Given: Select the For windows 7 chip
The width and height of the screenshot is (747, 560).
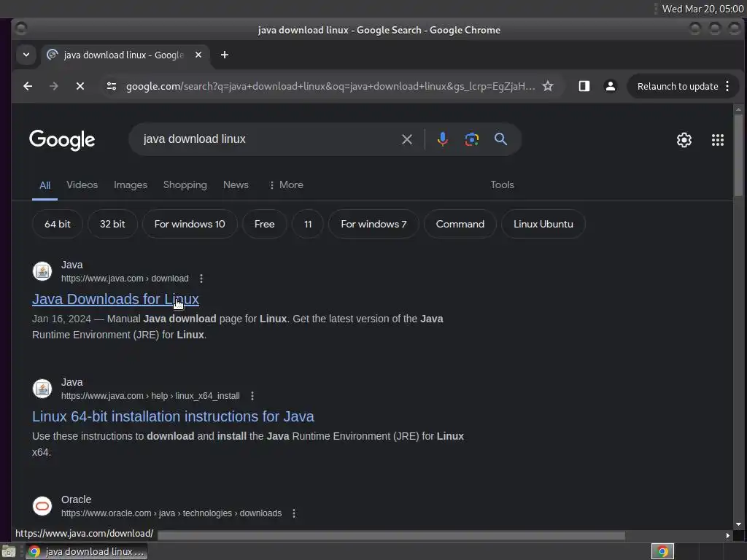Looking at the screenshot, I should [373, 224].
